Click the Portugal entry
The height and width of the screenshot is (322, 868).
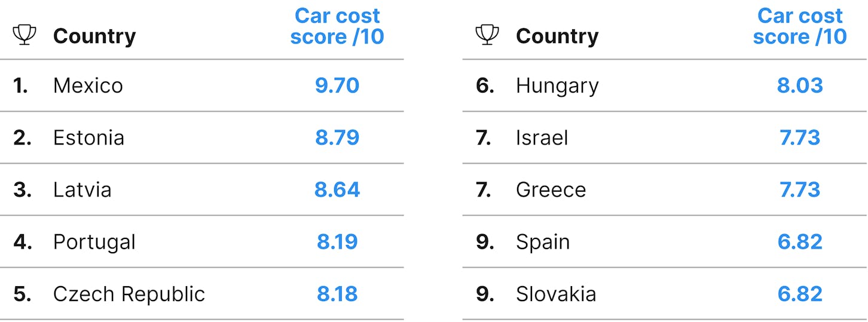pos(94,242)
